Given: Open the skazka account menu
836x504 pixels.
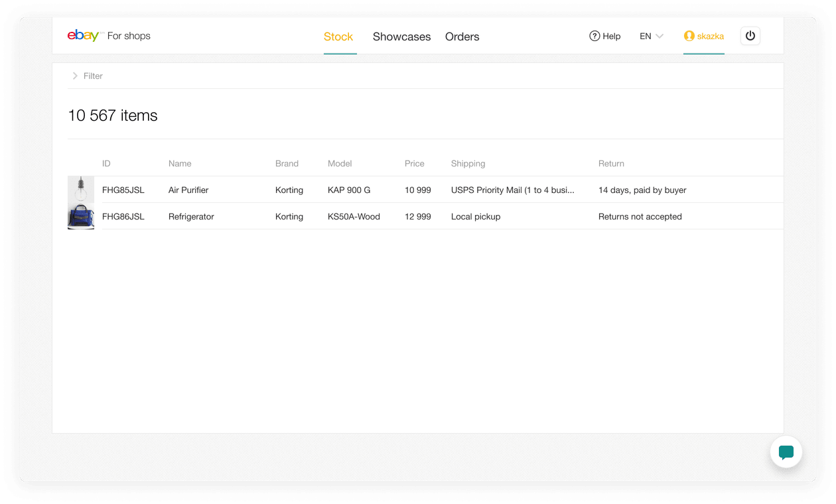Looking at the screenshot, I should pyautogui.click(x=703, y=36).
